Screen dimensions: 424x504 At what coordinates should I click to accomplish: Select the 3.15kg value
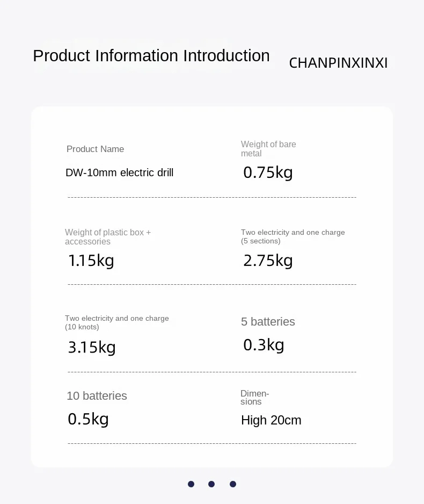pyautogui.click(x=92, y=347)
